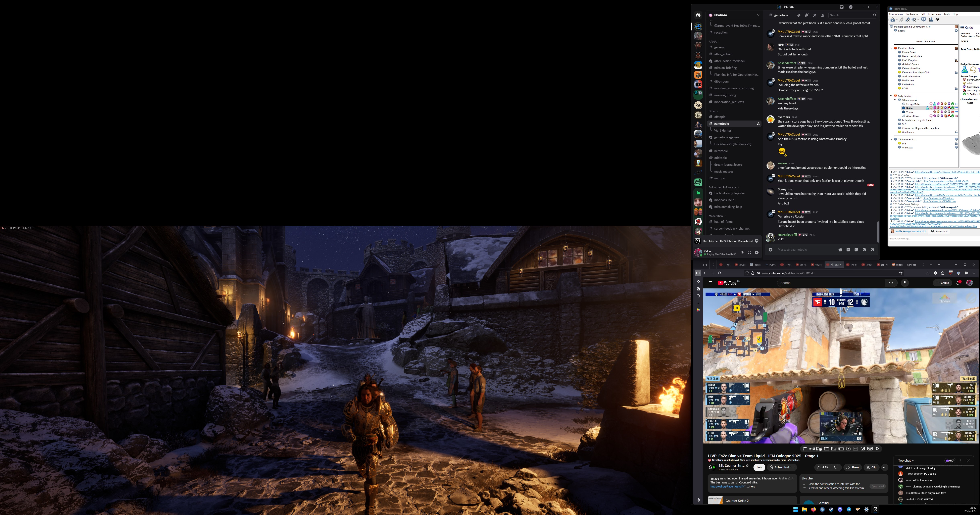
Task: Click YouTube Create button
Action: click(x=942, y=283)
